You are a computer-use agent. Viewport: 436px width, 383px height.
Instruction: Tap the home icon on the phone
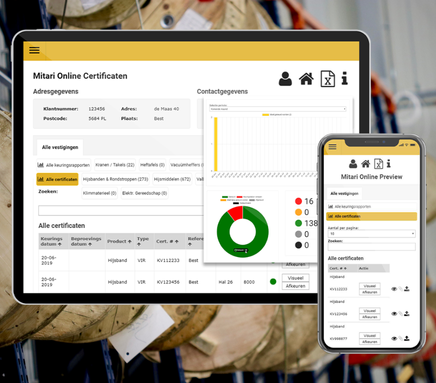366,164
